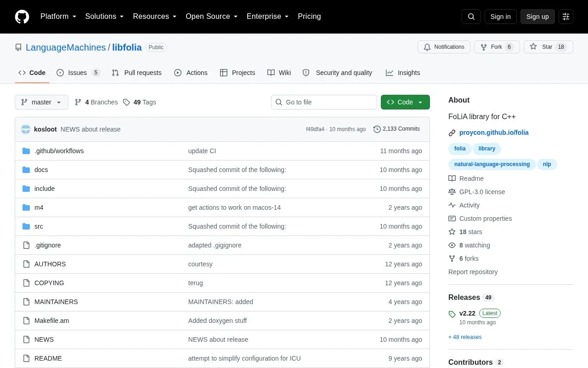
Task: Fork the libfolia repository
Action: click(497, 47)
